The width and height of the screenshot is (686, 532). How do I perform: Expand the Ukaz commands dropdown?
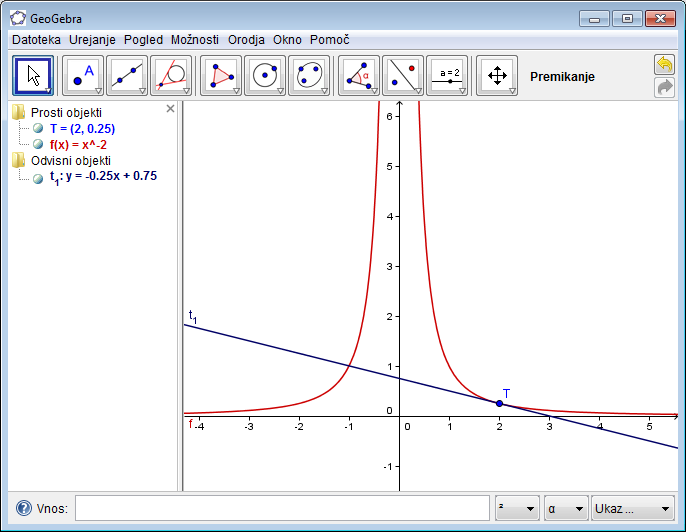click(x=633, y=508)
